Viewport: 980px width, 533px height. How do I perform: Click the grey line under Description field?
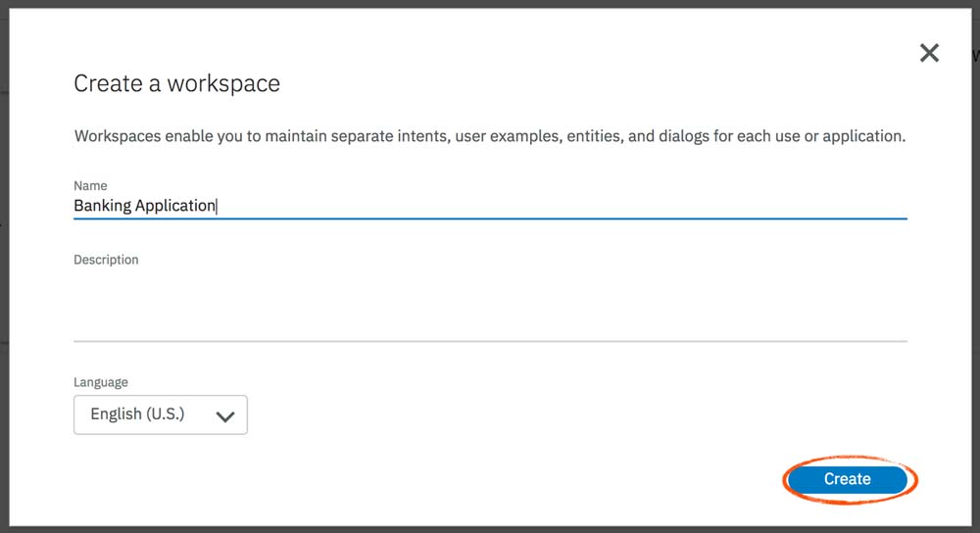coord(490,341)
